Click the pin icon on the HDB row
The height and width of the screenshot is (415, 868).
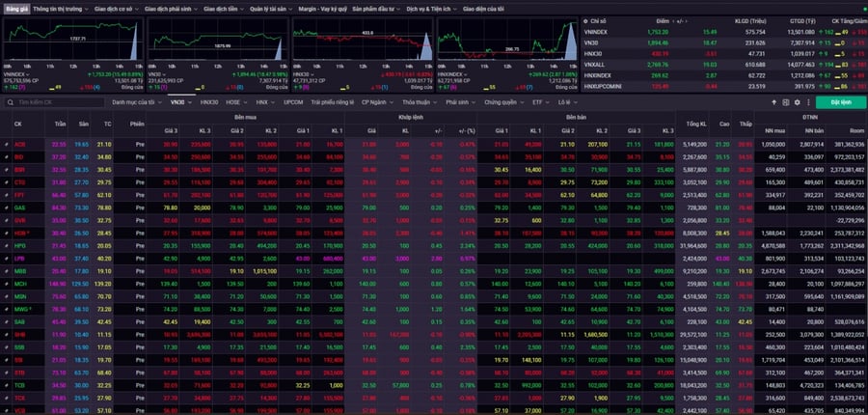7,234
